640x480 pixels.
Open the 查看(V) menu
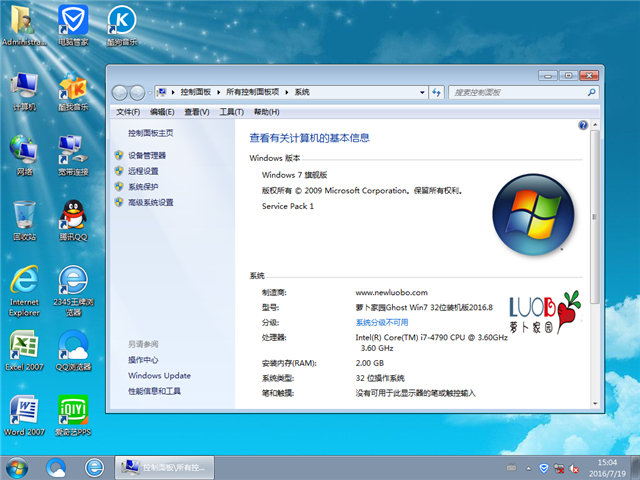197,112
